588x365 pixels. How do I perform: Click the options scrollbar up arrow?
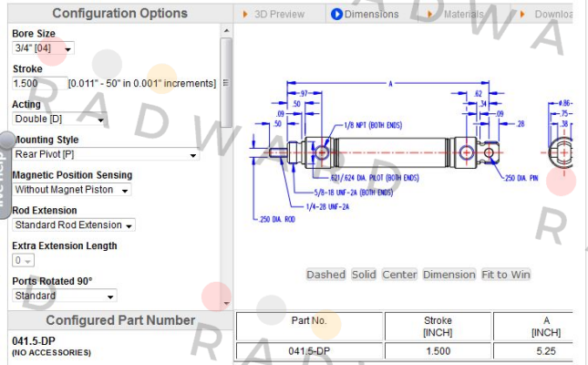(x=226, y=30)
